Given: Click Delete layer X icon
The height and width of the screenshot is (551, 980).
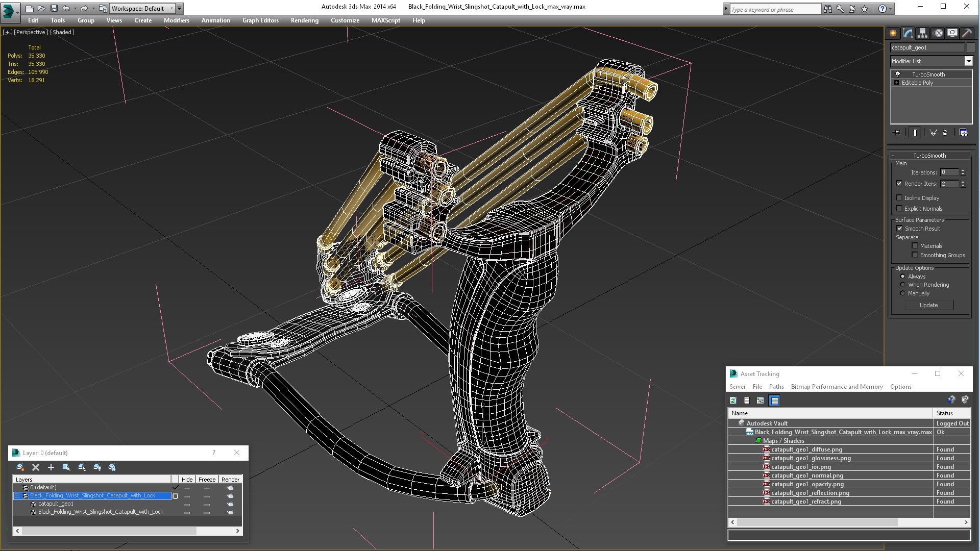Looking at the screenshot, I should 36,467.
